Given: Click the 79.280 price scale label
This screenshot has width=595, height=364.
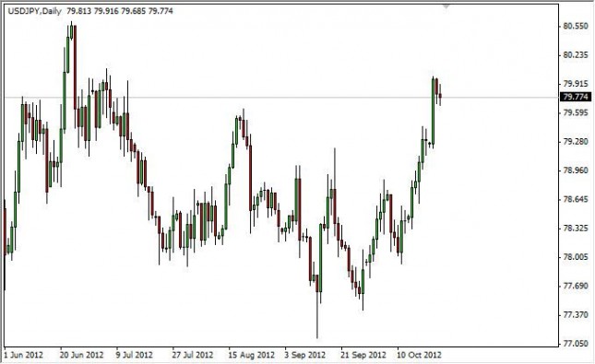Looking at the screenshot, I should [576, 142].
